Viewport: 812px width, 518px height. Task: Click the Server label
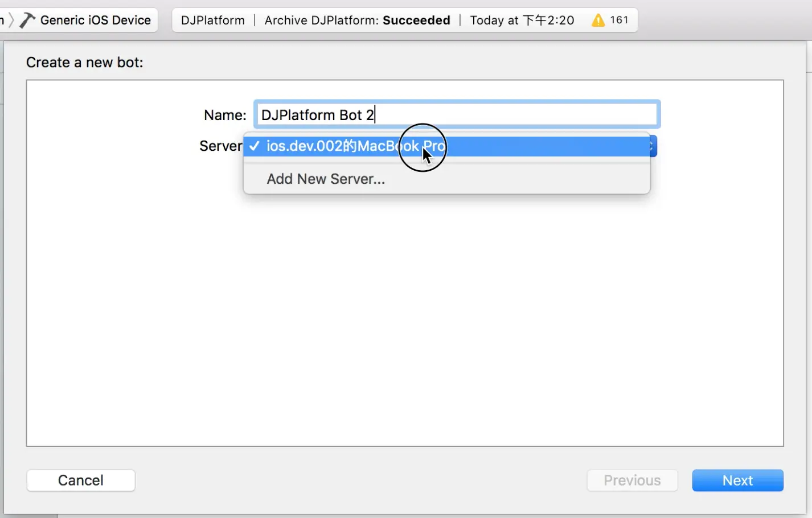pos(221,146)
